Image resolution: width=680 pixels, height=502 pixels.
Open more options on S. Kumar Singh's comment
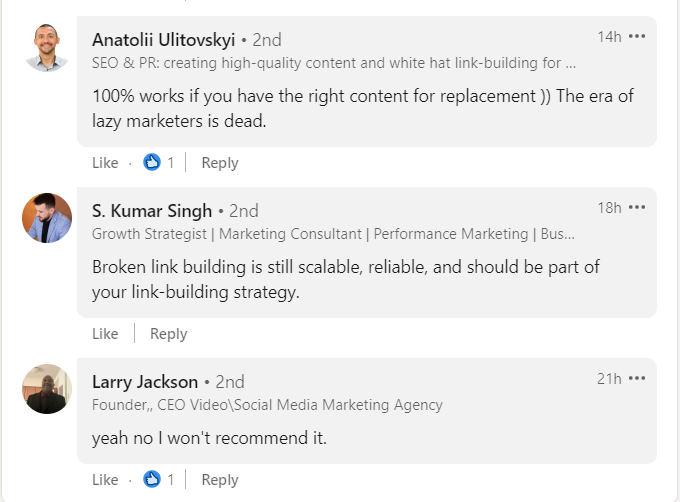(x=637, y=208)
